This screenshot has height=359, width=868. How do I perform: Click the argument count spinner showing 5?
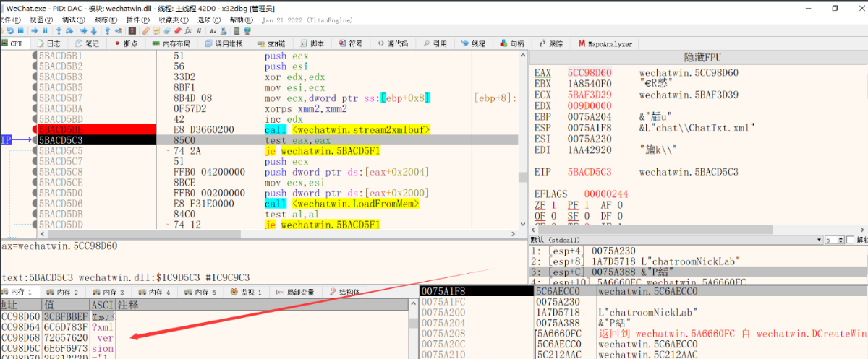(x=834, y=239)
